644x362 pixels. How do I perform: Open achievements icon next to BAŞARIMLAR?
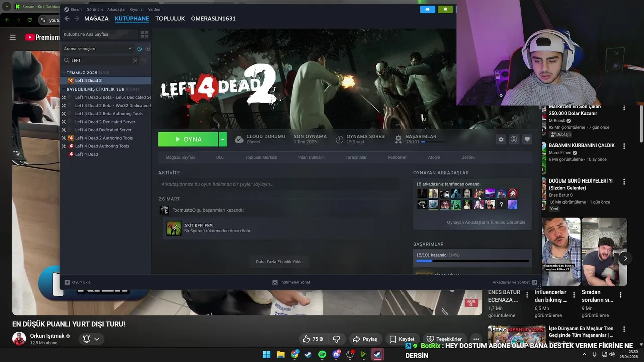(398, 139)
